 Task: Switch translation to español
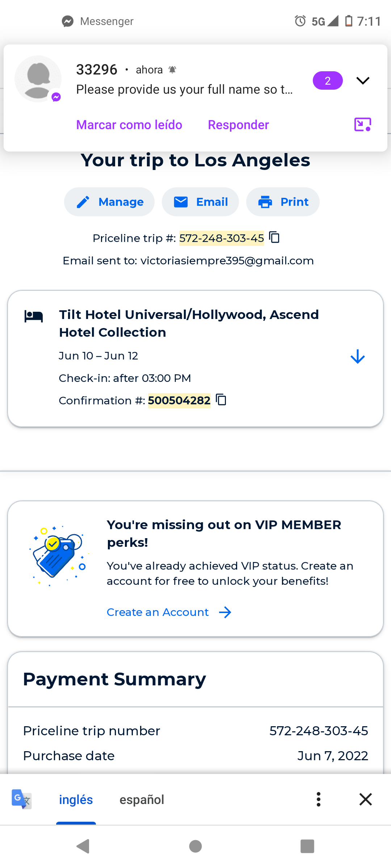pos(142,799)
